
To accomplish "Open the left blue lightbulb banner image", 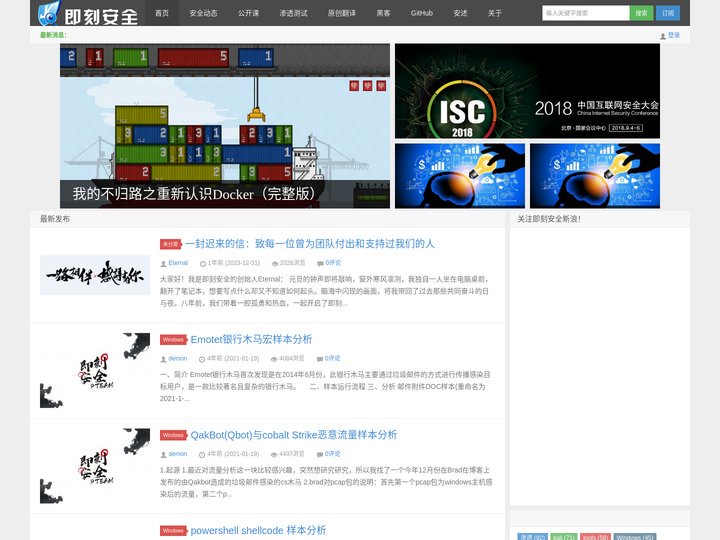I will coord(460,175).
